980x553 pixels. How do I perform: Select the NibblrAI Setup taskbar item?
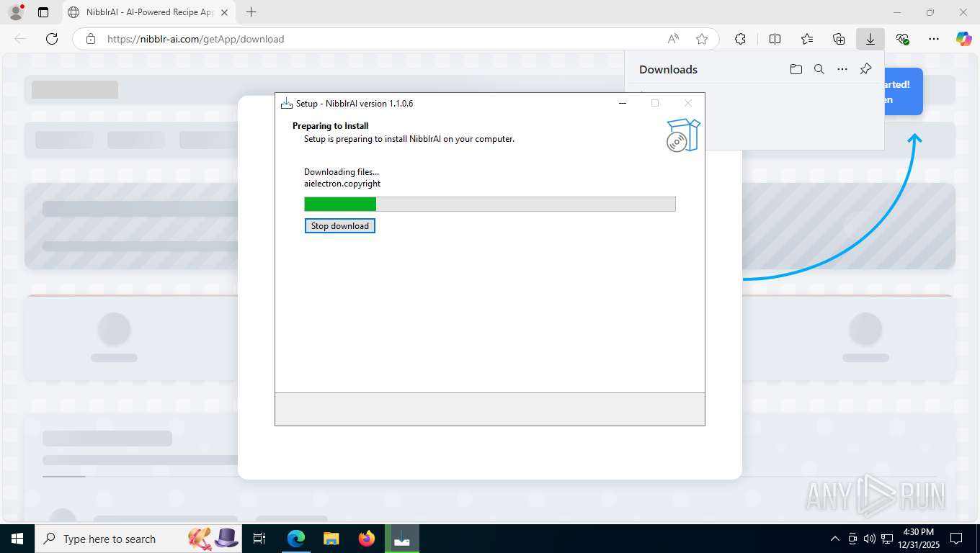point(402,539)
